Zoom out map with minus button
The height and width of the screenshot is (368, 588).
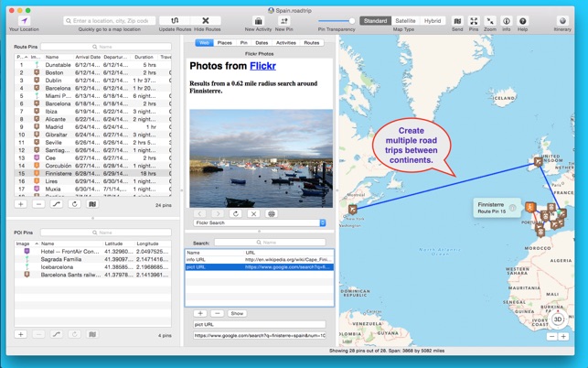[551, 337]
